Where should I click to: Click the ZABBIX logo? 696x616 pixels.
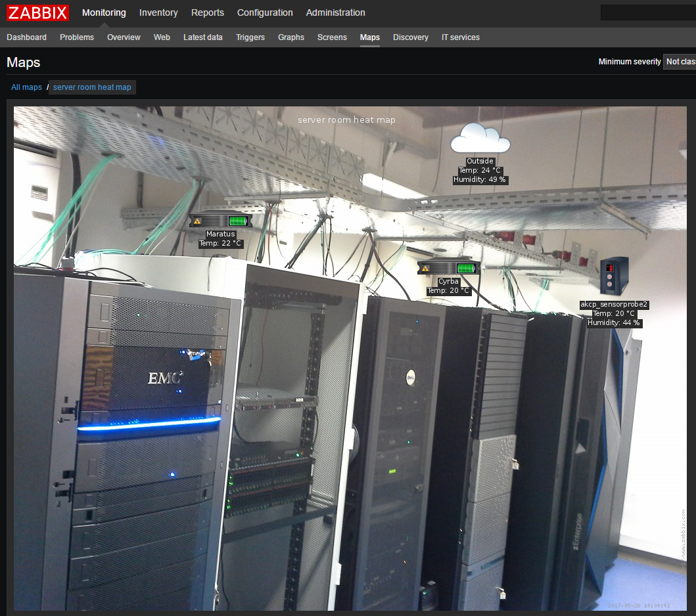pyautogui.click(x=37, y=12)
